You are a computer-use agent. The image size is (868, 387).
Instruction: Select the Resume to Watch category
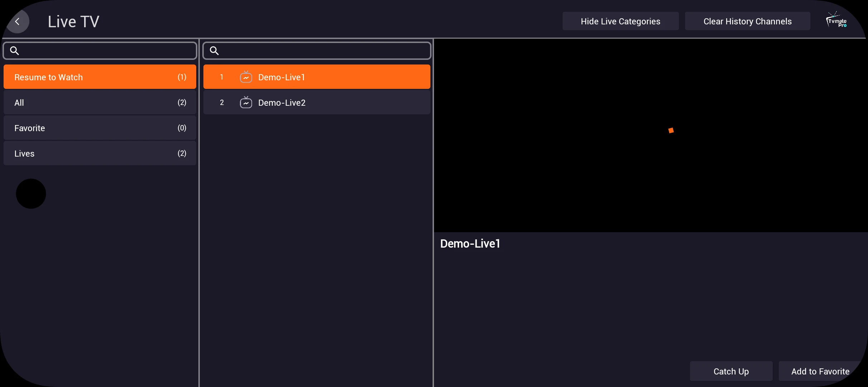[x=100, y=77]
